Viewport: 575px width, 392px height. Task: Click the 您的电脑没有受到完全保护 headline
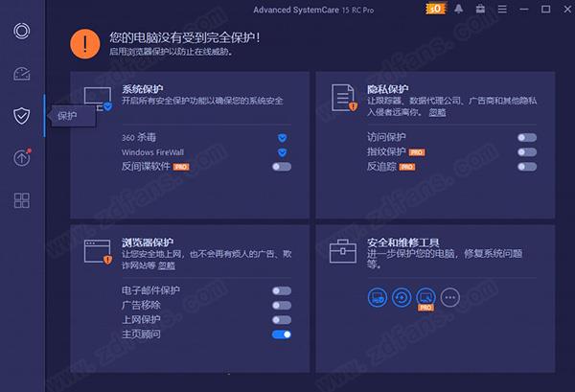coord(185,37)
